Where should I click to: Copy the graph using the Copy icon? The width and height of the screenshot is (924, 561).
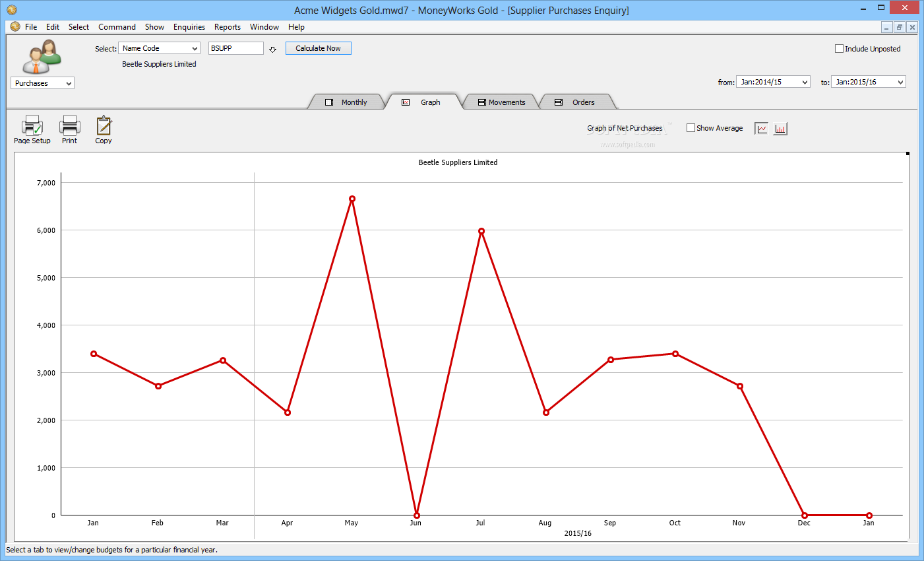pos(104,125)
